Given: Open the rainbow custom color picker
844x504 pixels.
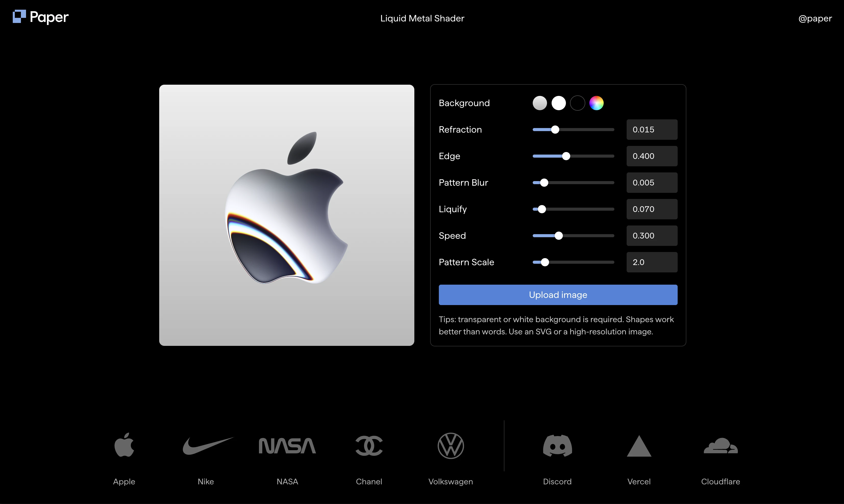Looking at the screenshot, I should click(x=597, y=103).
